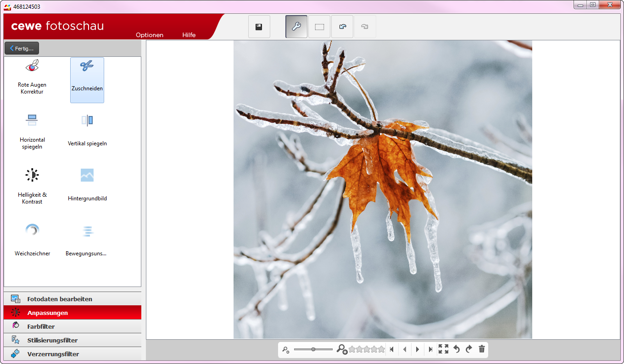Screen dimensions: 624x364
Task: Click the blue curved-arrow toolbar button
Action: click(342, 27)
